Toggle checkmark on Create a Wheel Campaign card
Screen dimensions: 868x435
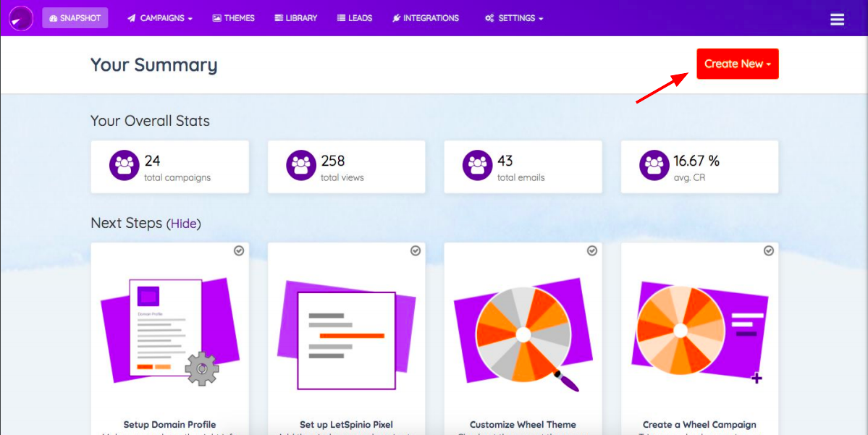769,250
